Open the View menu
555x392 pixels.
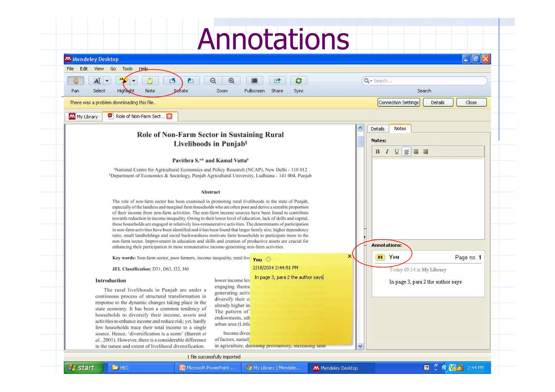(x=99, y=69)
